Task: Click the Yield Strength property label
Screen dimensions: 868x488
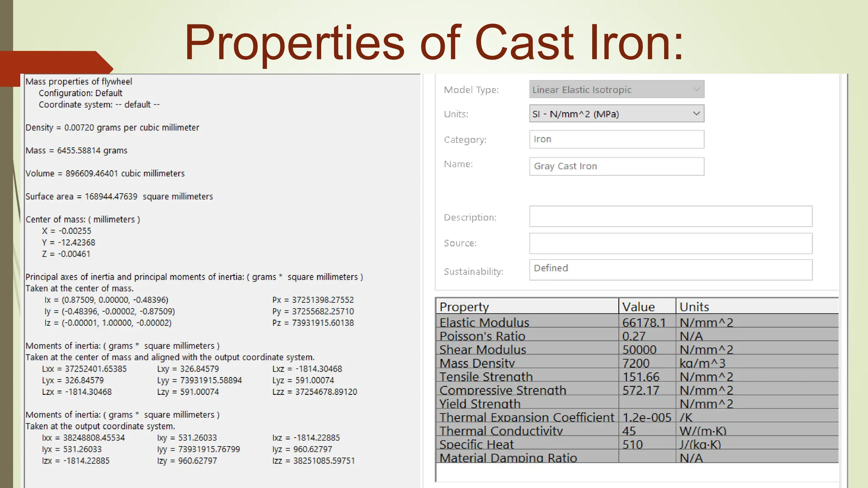Action: click(480, 404)
